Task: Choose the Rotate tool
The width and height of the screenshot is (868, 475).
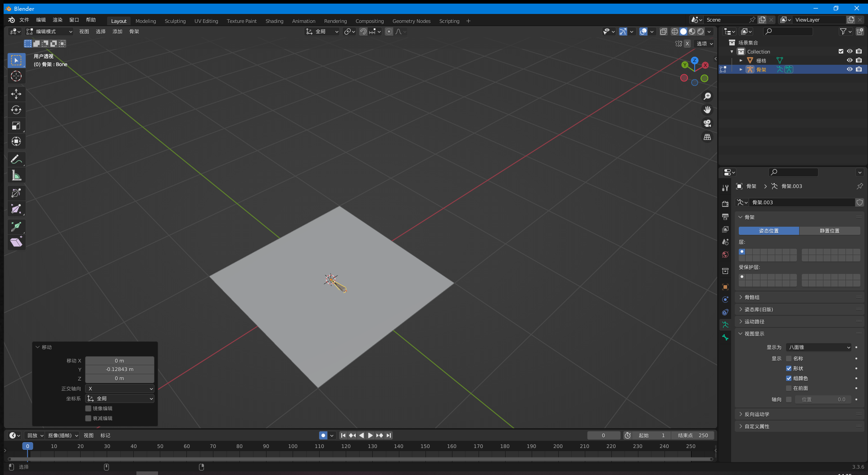Action: [16, 110]
